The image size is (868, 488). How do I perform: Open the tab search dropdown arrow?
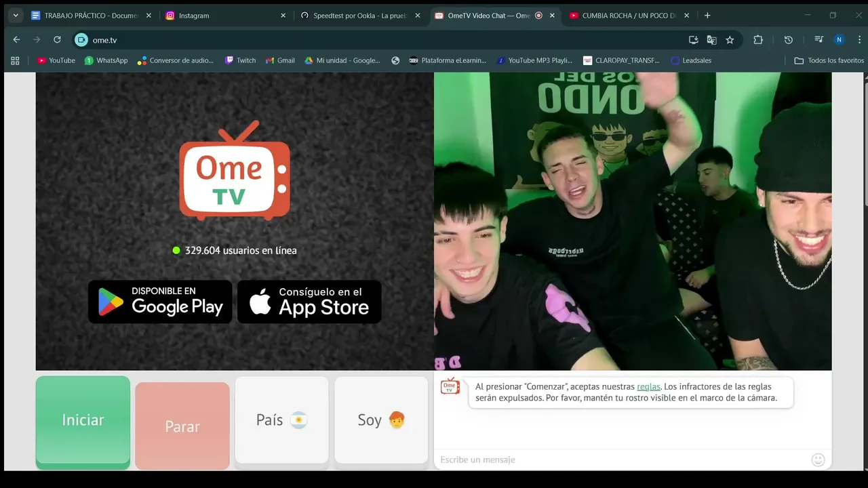point(16,15)
